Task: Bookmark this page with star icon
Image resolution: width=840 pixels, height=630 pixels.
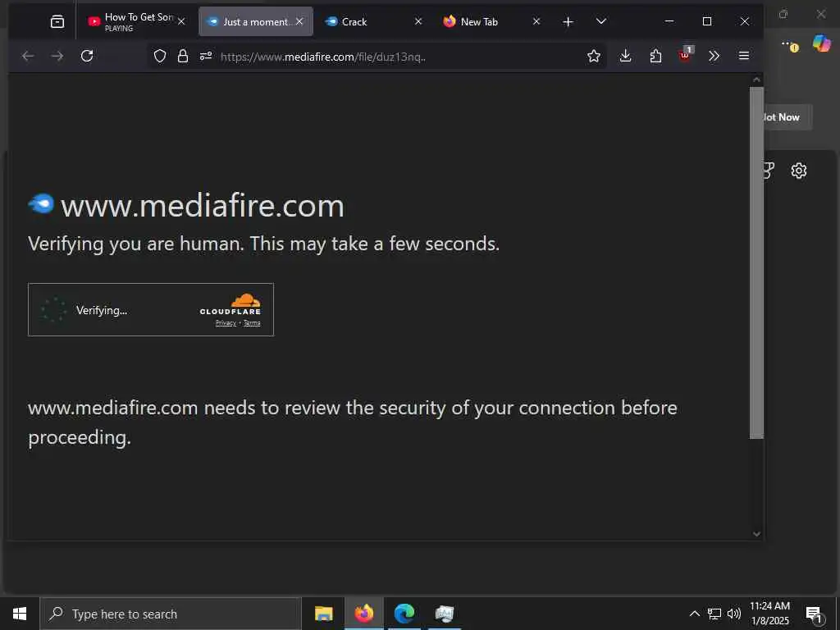Action: coord(594,57)
